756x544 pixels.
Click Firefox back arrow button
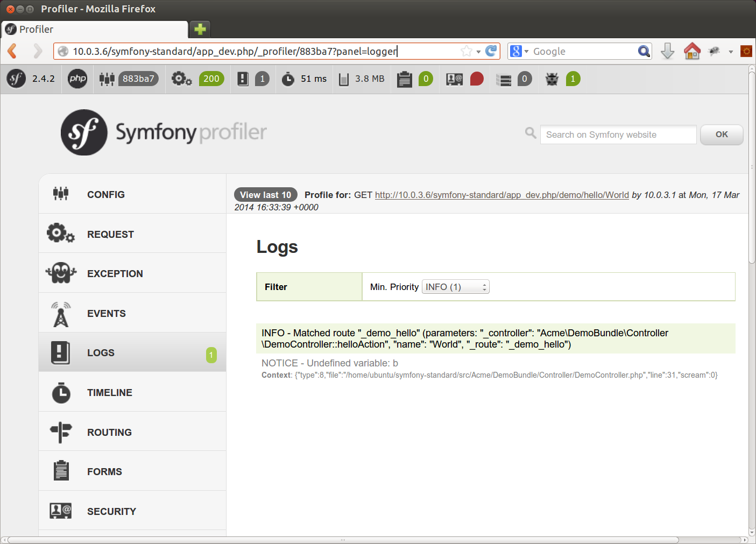click(x=13, y=51)
